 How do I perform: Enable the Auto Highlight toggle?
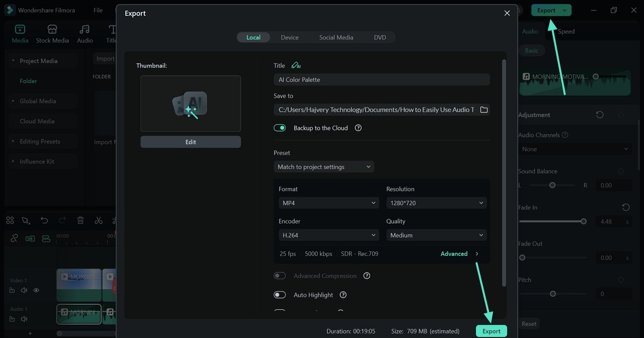pyautogui.click(x=280, y=295)
